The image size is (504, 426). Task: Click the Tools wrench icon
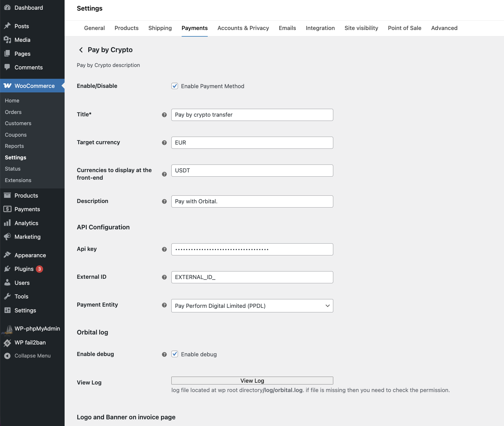[x=7, y=296]
